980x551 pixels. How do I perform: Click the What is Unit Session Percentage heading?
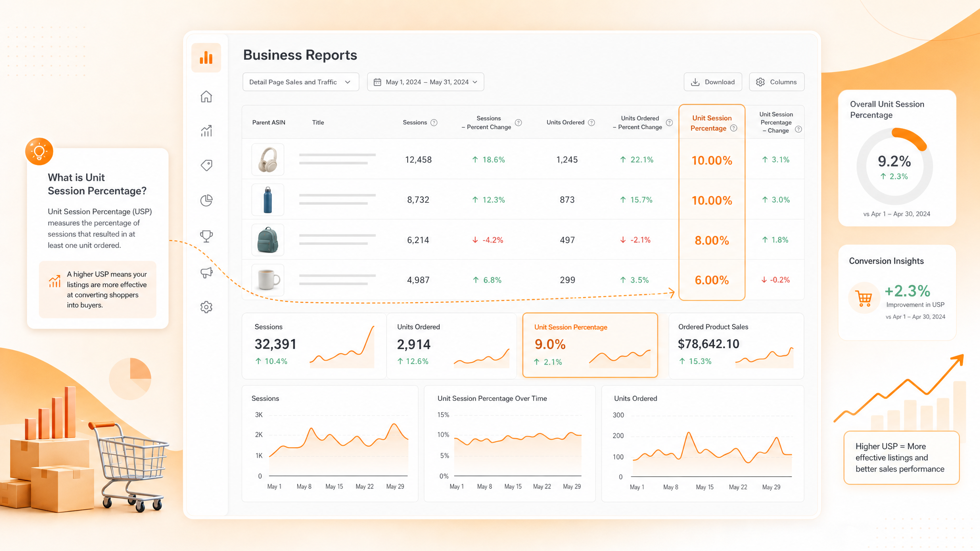coord(97,184)
